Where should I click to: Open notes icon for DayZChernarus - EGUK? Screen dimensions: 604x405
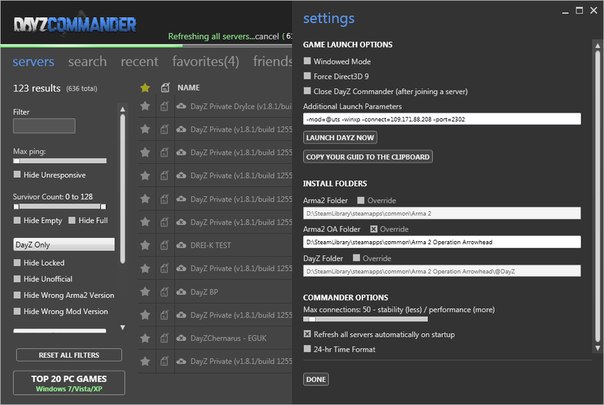164,338
